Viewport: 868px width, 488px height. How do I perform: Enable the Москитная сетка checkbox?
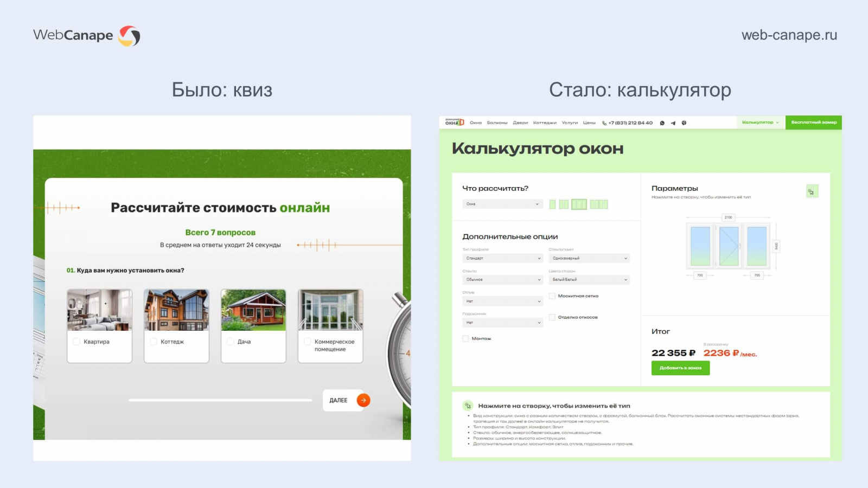click(x=552, y=296)
